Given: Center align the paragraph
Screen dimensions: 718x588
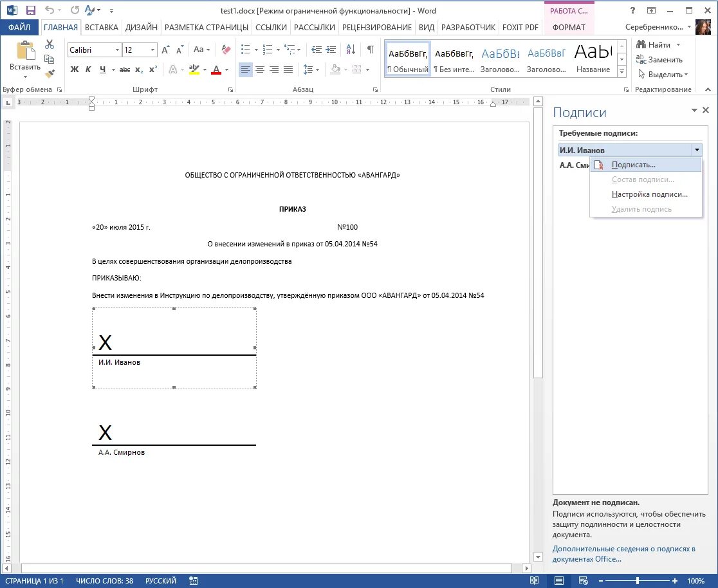Looking at the screenshot, I should [260, 69].
